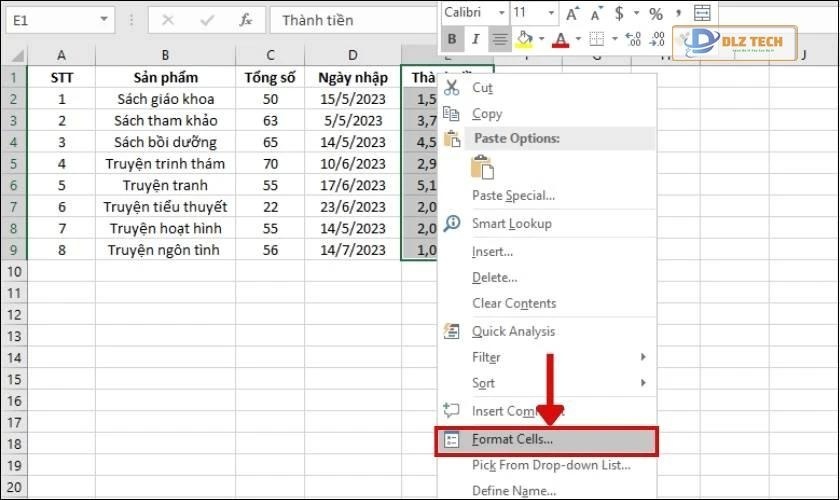Select the Ngày nhập header cell
This screenshot has width=840, height=500.
pos(352,78)
